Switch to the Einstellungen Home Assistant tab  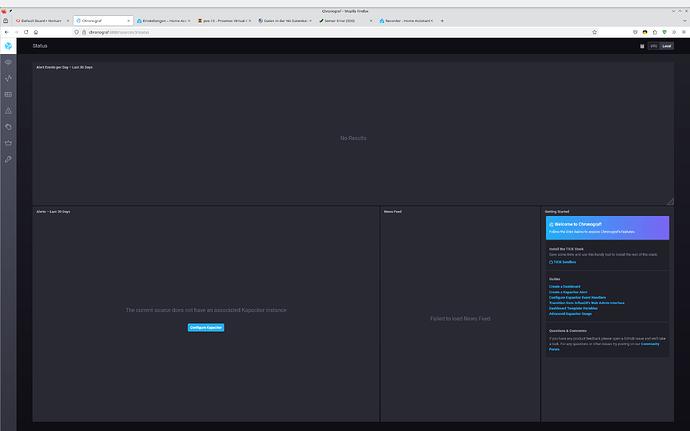[x=163, y=21]
